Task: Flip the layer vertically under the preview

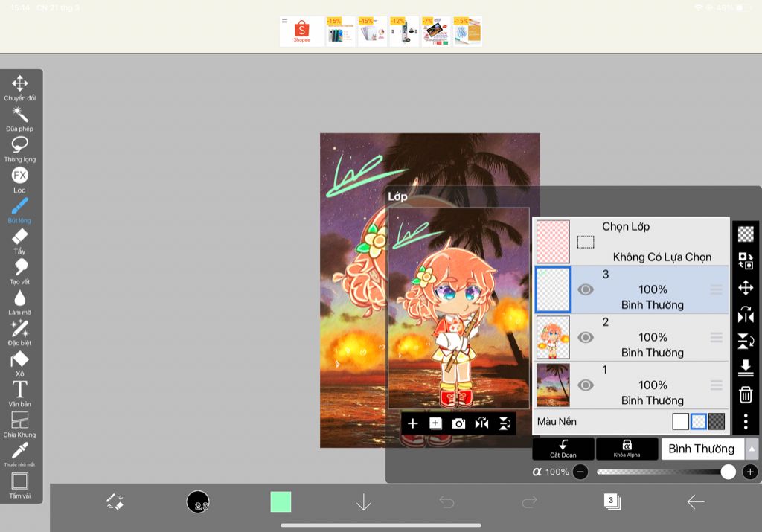Action: 505,423
